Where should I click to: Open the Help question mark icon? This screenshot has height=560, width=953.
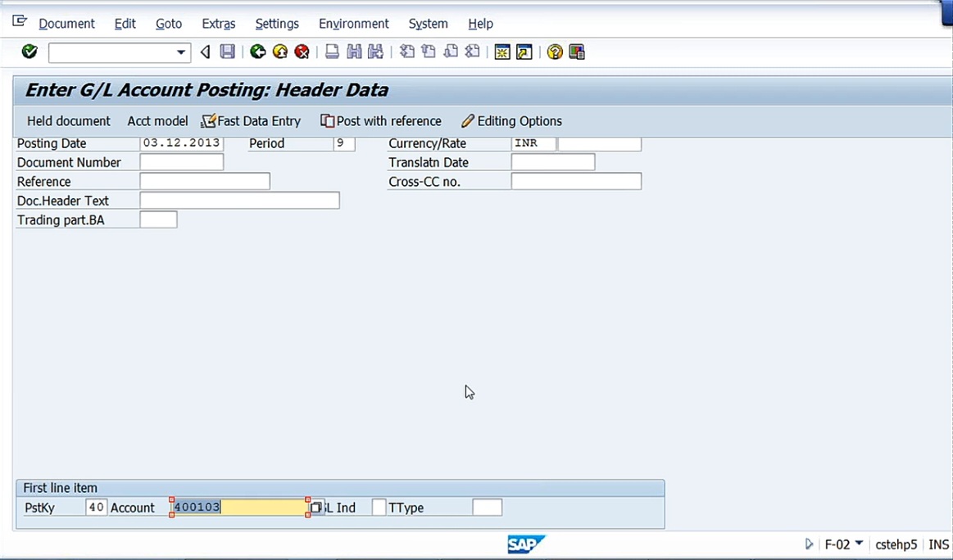coord(554,52)
